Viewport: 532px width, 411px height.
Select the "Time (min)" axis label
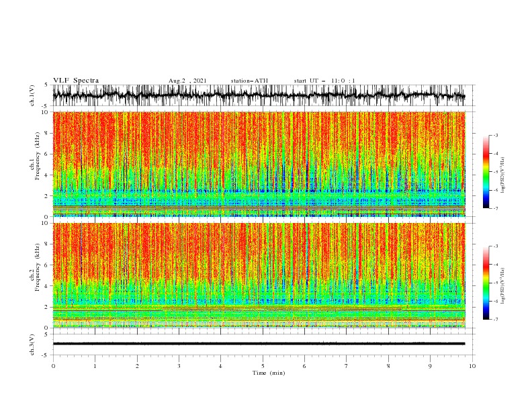tap(269, 373)
